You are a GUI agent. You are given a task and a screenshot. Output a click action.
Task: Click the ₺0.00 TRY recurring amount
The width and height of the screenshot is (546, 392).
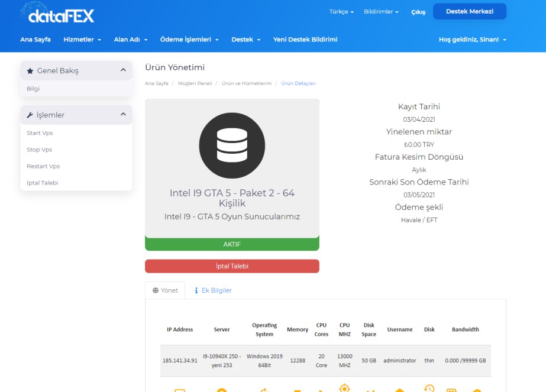pos(419,144)
